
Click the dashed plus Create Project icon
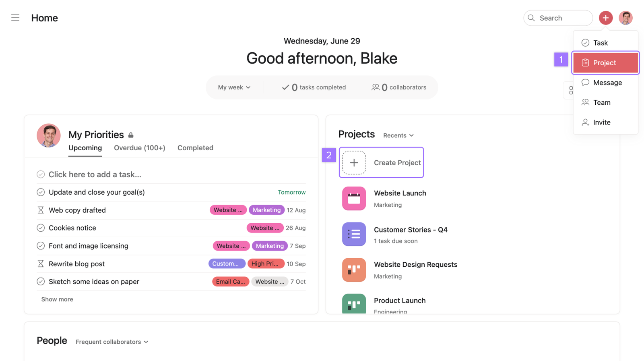click(354, 163)
